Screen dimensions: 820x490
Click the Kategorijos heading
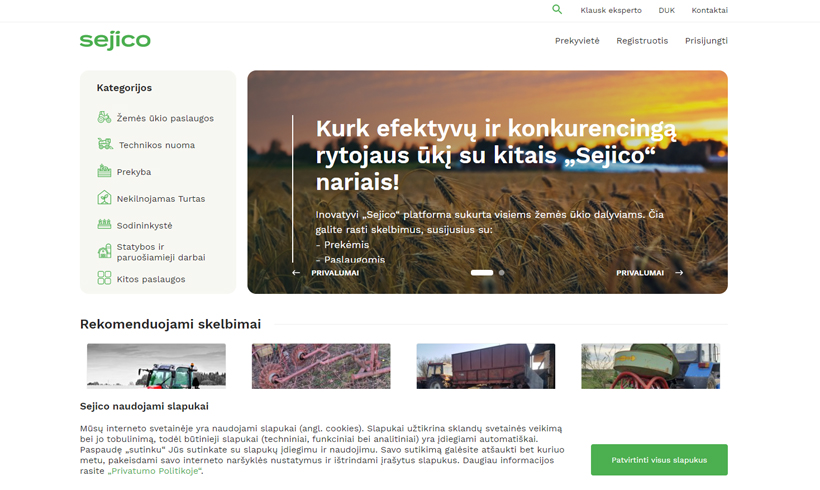(x=124, y=88)
